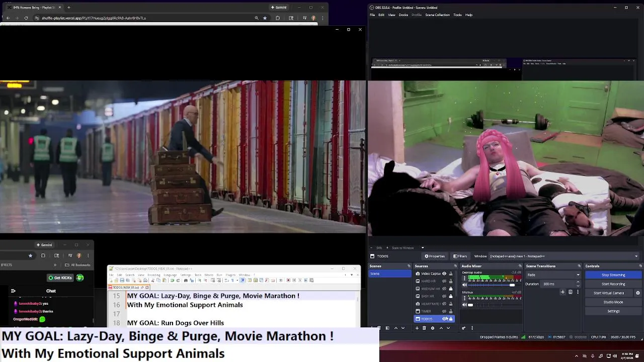Toggle visibility of TIMER source
The width and height of the screenshot is (644, 362).
click(444, 311)
